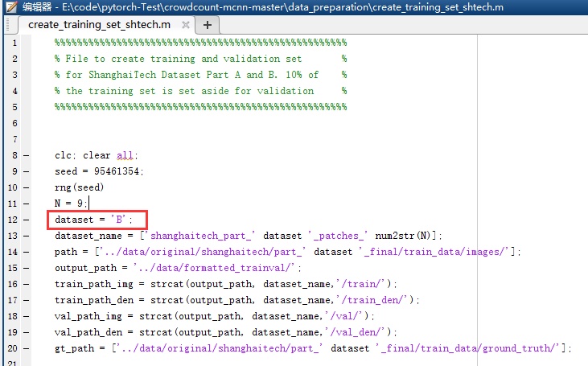Set breakpoint dash on line 15

pos(26,268)
